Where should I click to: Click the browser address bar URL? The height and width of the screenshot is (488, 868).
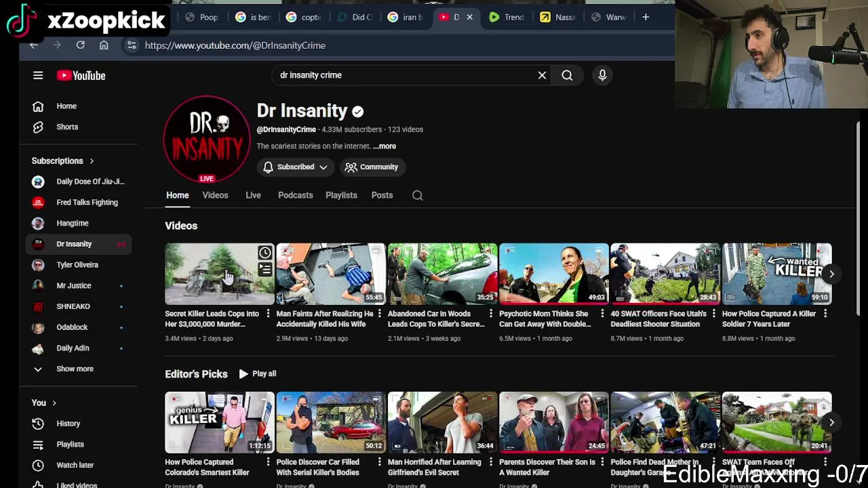pos(235,45)
